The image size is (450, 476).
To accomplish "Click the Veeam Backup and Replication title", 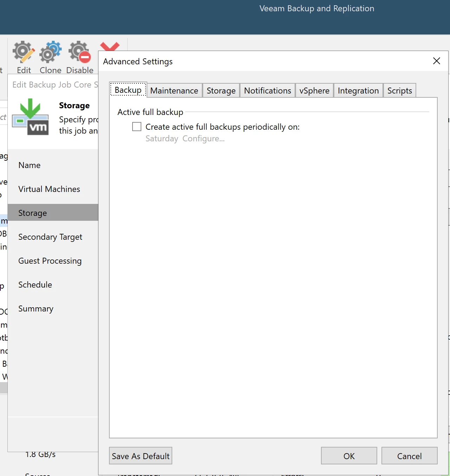I will coord(317,8).
